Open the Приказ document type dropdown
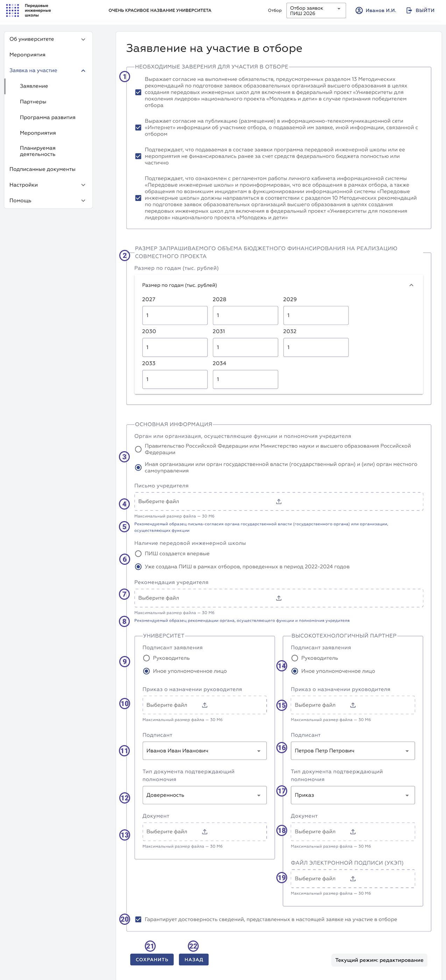446x980 pixels. click(x=353, y=795)
